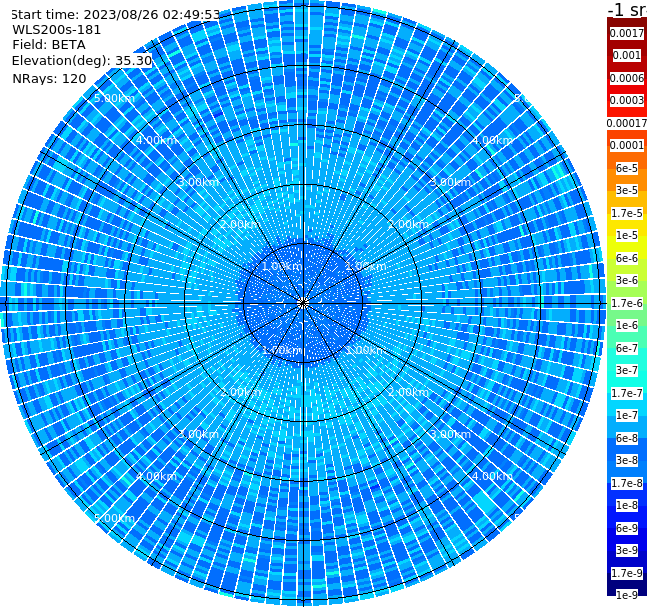Pick the 1e-5 colorbar tick label
Viewport: 647px width, 607px height.
click(x=627, y=235)
